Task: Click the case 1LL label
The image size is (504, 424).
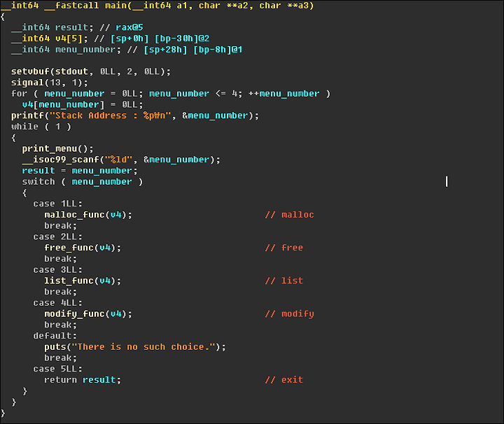Action: click(x=58, y=204)
